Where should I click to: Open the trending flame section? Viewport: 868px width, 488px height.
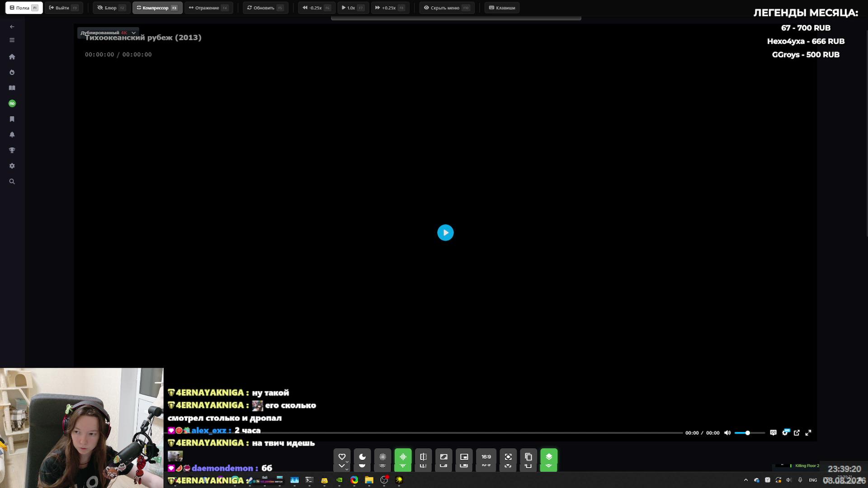pyautogui.click(x=12, y=72)
